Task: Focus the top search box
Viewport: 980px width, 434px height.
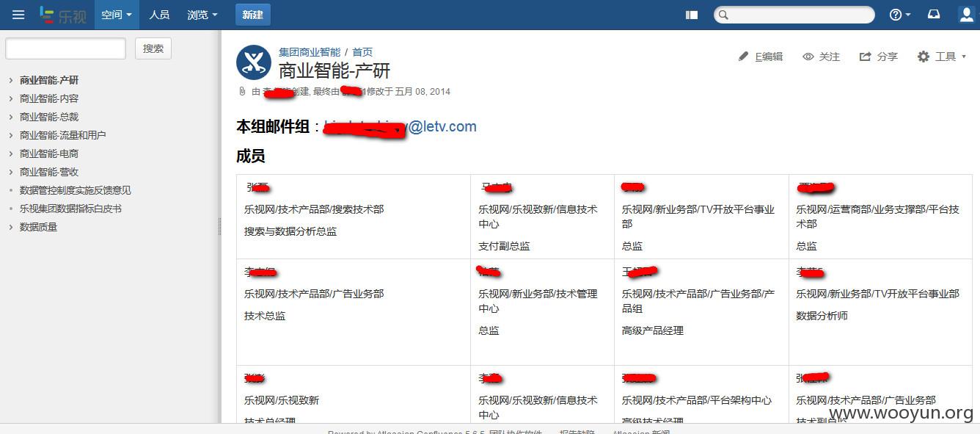Action: click(x=794, y=15)
